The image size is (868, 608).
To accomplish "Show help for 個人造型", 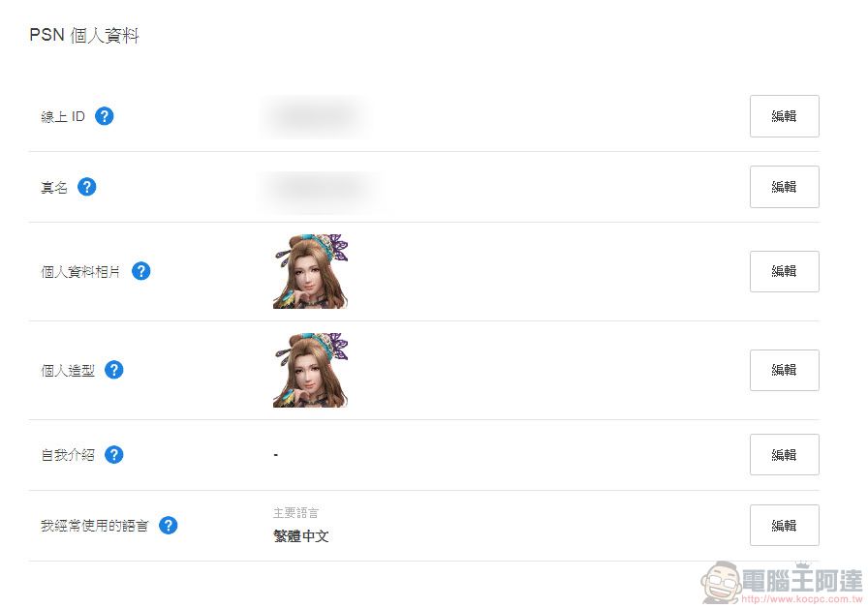I will coord(114,370).
